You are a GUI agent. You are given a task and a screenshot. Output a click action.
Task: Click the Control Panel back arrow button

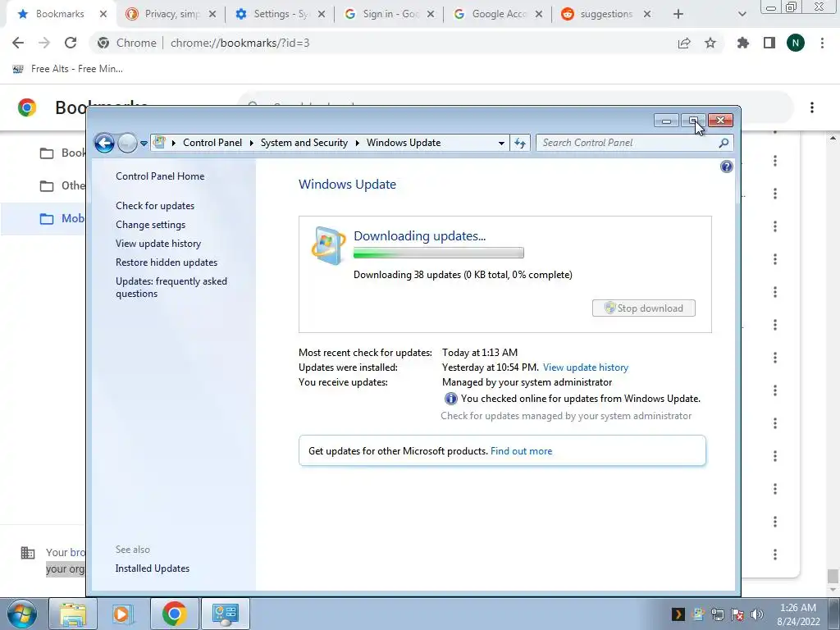[104, 143]
